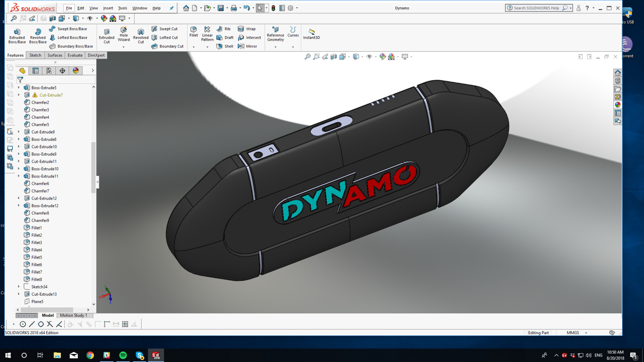
Task: Open the FeatureManager design tree tab
Action: 22,71
